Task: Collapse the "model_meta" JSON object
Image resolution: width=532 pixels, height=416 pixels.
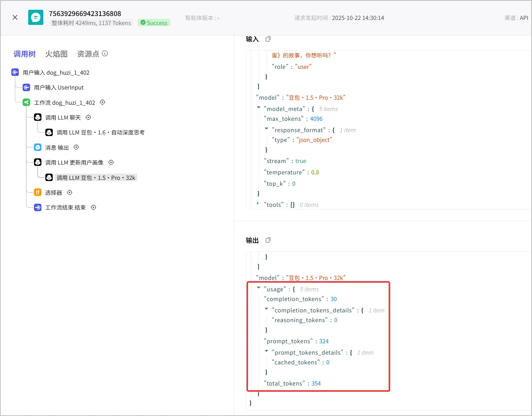Action: tap(259, 108)
